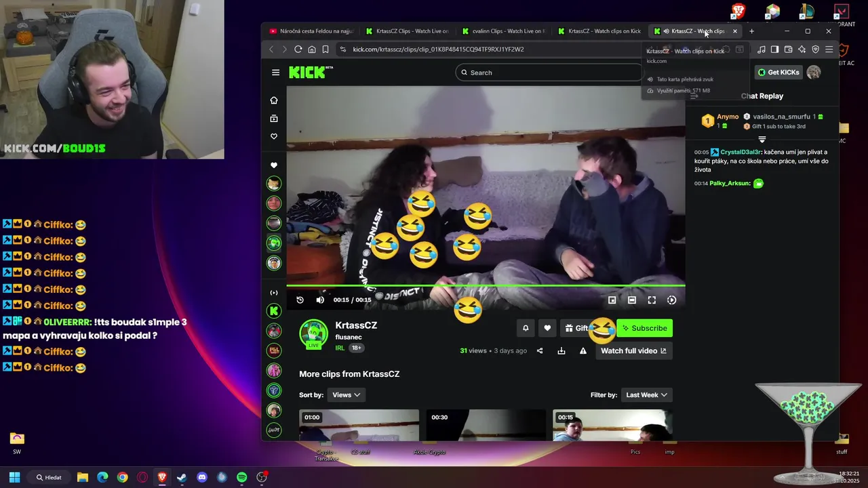
Task: Open Palky_Arksun chat username
Action: click(x=730, y=183)
